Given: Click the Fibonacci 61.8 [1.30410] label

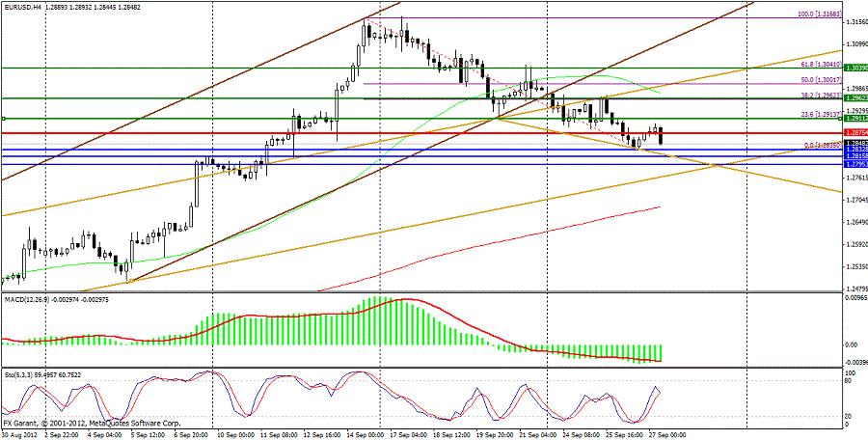Looking at the screenshot, I should click(822, 65).
